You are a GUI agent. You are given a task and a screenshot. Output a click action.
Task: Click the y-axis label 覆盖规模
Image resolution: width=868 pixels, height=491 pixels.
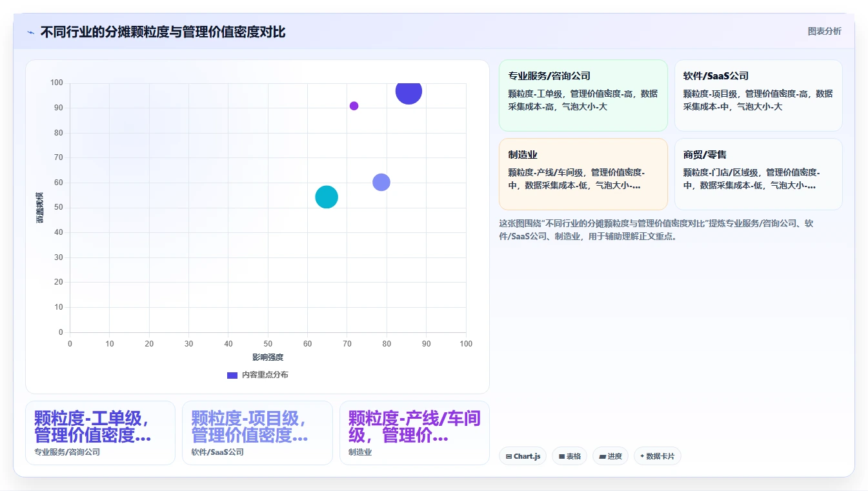40,208
